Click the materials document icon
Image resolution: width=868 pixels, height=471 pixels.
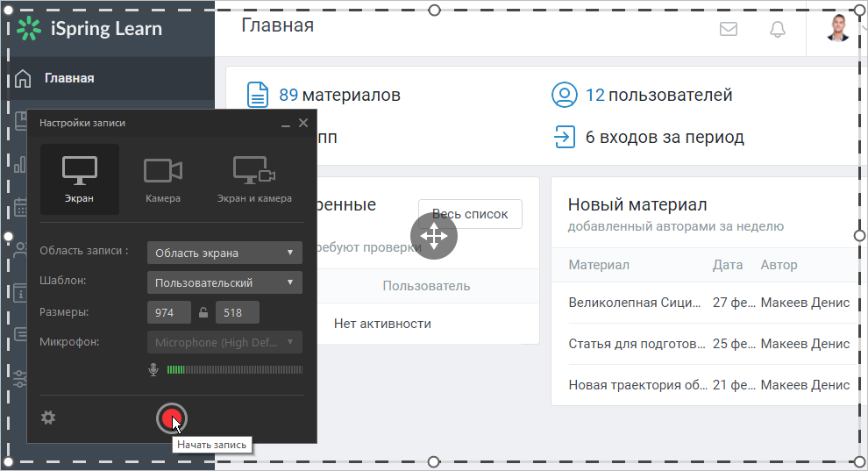pyautogui.click(x=258, y=95)
